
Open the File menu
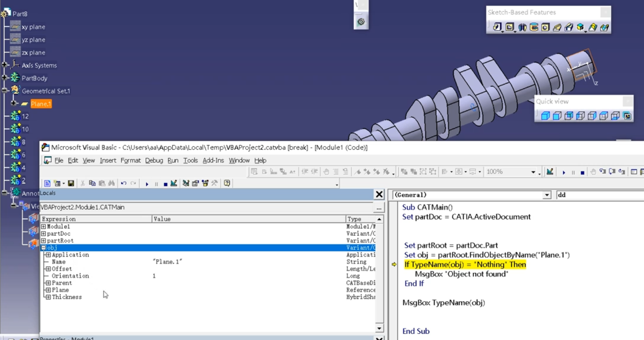pos(59,160)
